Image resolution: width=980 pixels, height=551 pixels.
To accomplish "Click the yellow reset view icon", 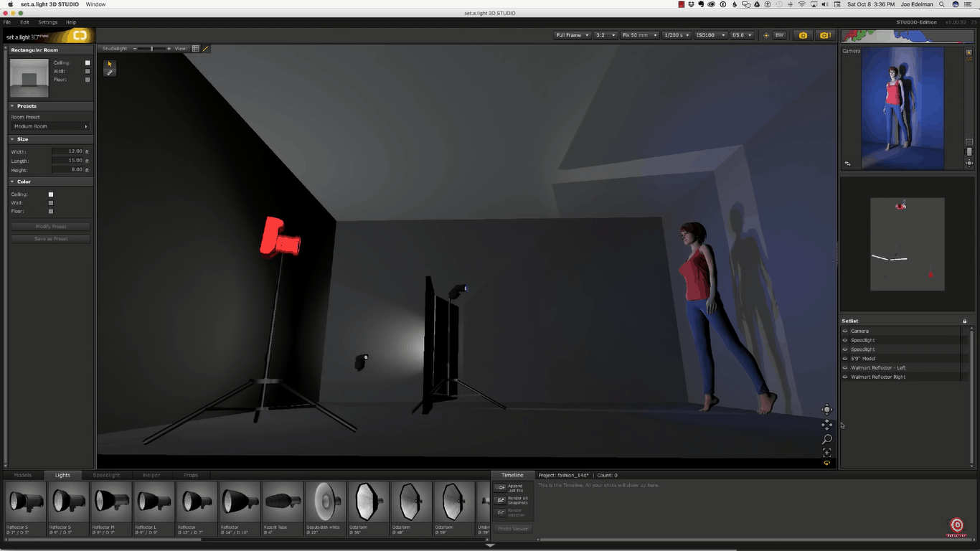I will tap(827, 463).
